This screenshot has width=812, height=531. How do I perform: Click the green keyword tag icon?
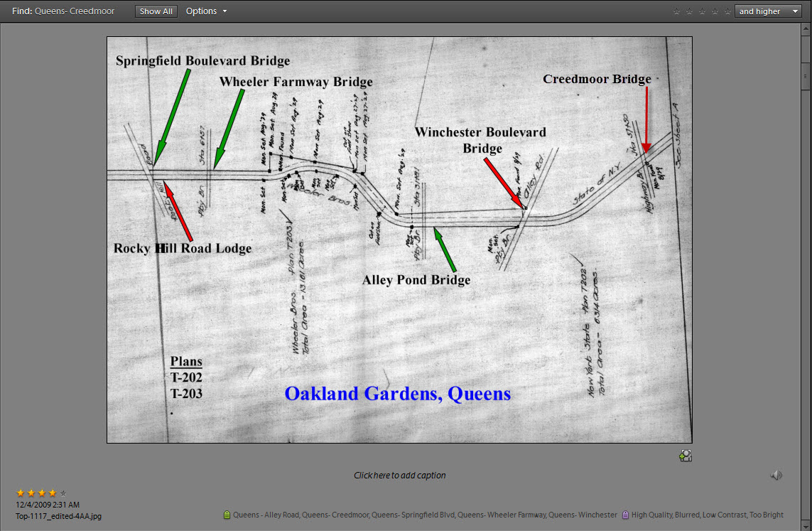tap(227, 515)
